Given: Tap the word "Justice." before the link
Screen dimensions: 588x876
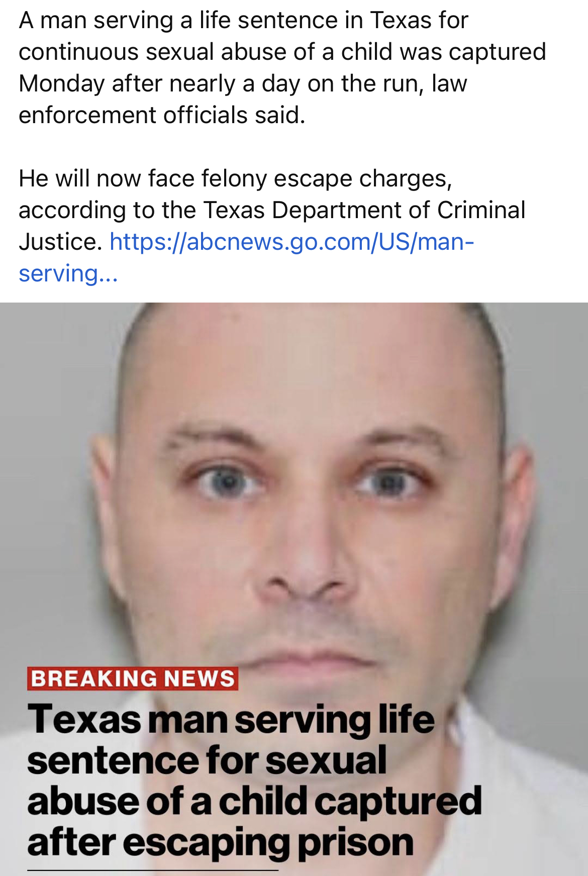Looking at the screenshot, I should [x=61, y=242].
